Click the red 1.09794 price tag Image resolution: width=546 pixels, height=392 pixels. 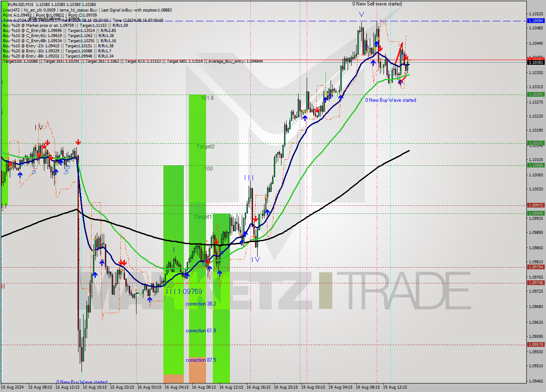pos(536,267)
